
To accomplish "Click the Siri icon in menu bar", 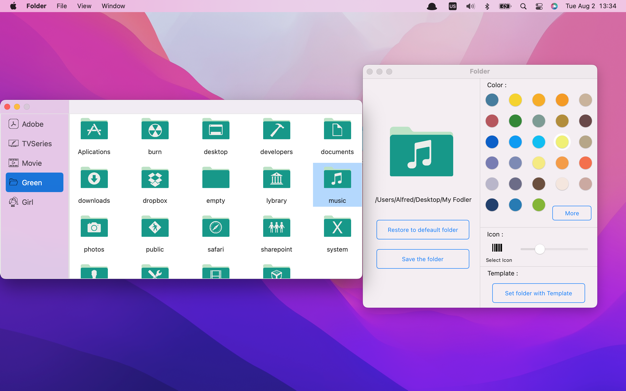I will (554, 6).
